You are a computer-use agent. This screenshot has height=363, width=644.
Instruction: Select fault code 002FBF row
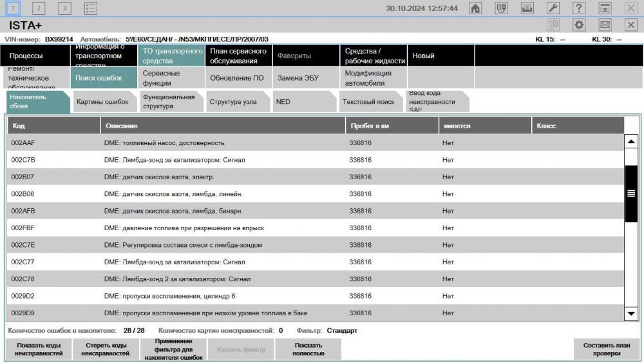coord(315,228)
